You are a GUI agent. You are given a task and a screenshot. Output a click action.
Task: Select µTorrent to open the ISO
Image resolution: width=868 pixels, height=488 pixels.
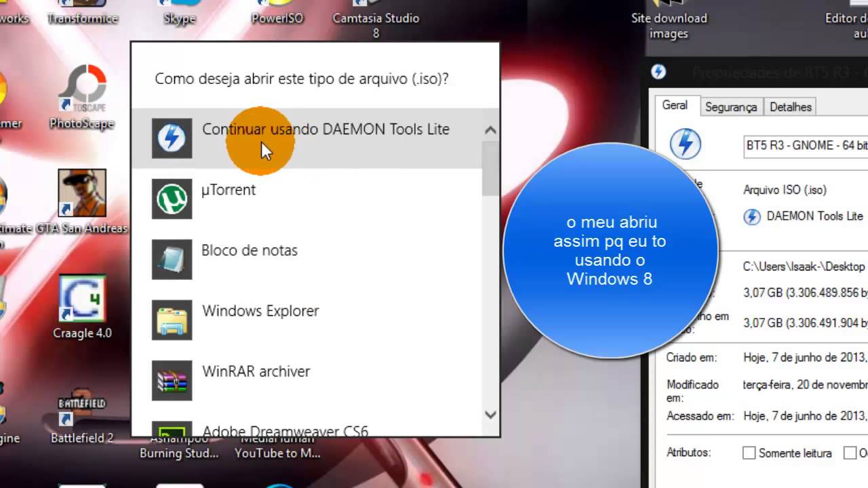click(x=307, y=199)
